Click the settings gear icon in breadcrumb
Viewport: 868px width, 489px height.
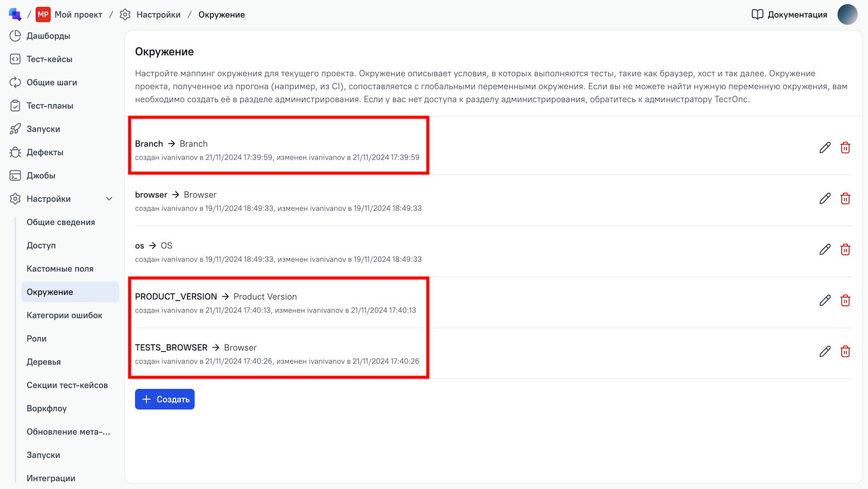coord(125,14)
